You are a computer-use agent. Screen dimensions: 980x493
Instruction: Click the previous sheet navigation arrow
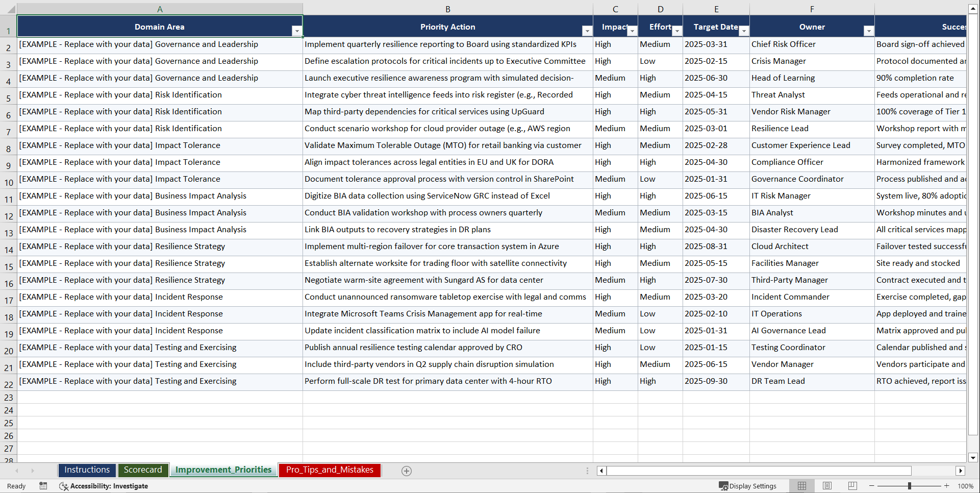[17, 471]
